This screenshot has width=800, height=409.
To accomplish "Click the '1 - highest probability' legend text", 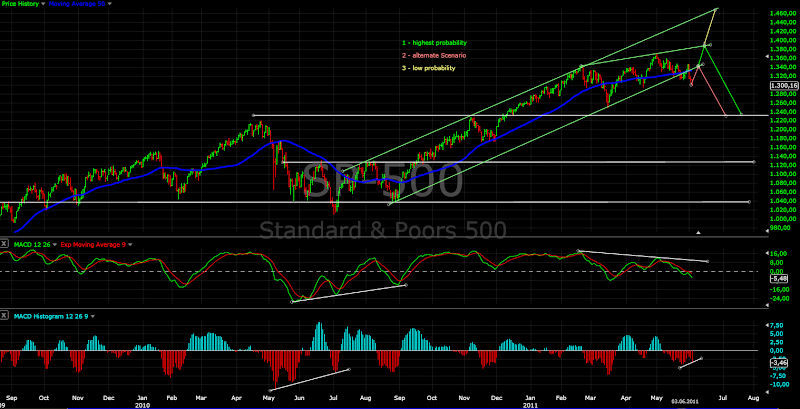I will click(x=434, y=43).
